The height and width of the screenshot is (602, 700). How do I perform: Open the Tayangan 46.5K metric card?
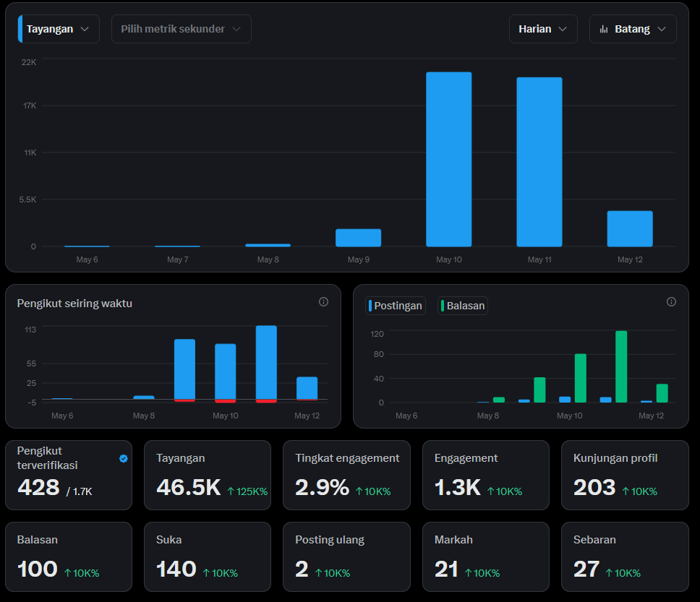(208, 476)
